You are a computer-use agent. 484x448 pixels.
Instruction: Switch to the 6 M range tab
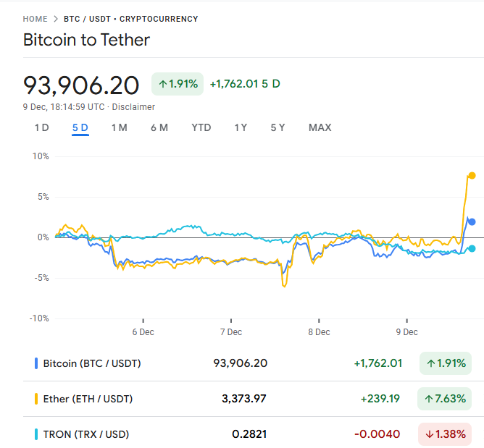pyautogui.click(x=159, y=127)
